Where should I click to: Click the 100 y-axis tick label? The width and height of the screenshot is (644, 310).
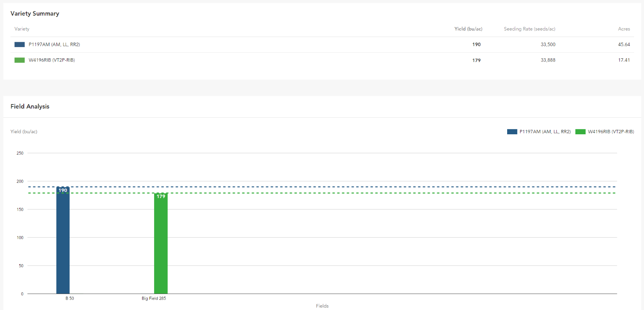20,238
